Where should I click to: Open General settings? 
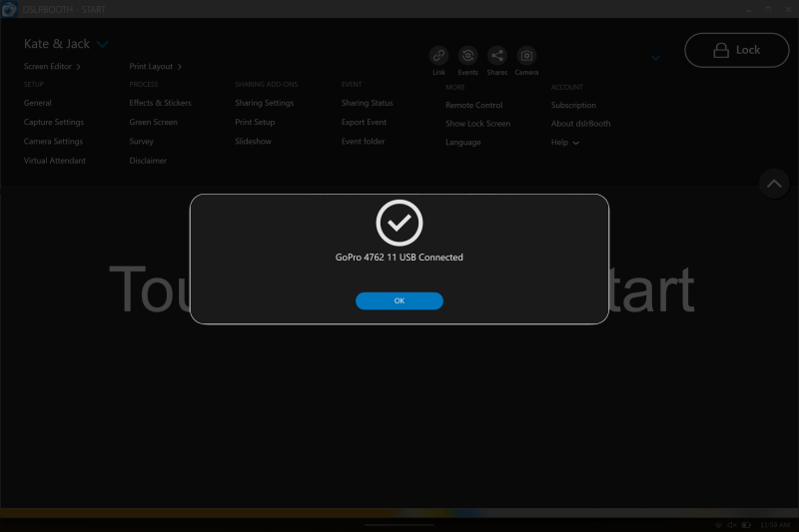tap(37, 103)
